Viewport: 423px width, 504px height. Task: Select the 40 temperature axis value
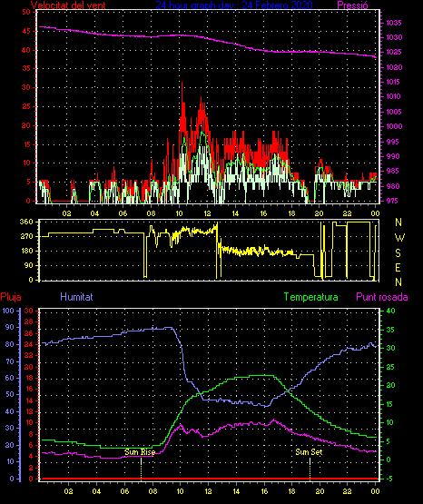[x=390, y=311]
